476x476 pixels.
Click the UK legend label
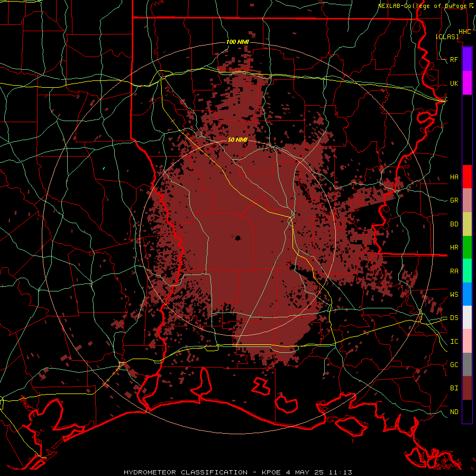tap(454, 83)
